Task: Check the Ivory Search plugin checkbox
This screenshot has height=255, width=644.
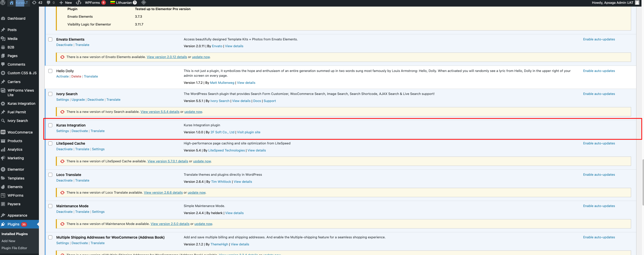Action: point(50,94)
